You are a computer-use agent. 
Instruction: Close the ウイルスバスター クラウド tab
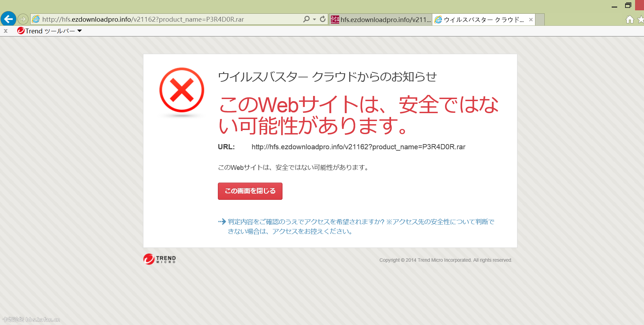click(531, 20)
